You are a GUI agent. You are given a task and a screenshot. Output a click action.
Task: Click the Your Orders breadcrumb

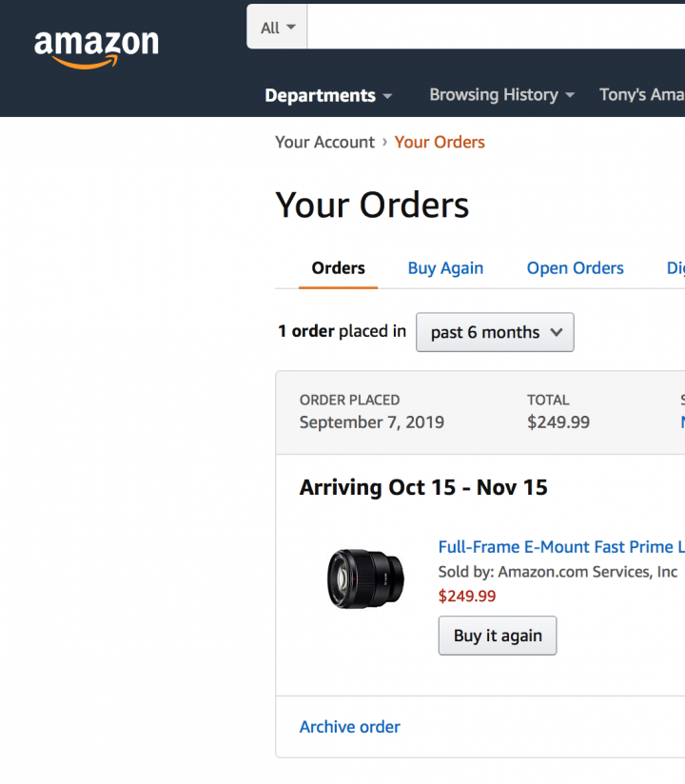coord(440,142)
